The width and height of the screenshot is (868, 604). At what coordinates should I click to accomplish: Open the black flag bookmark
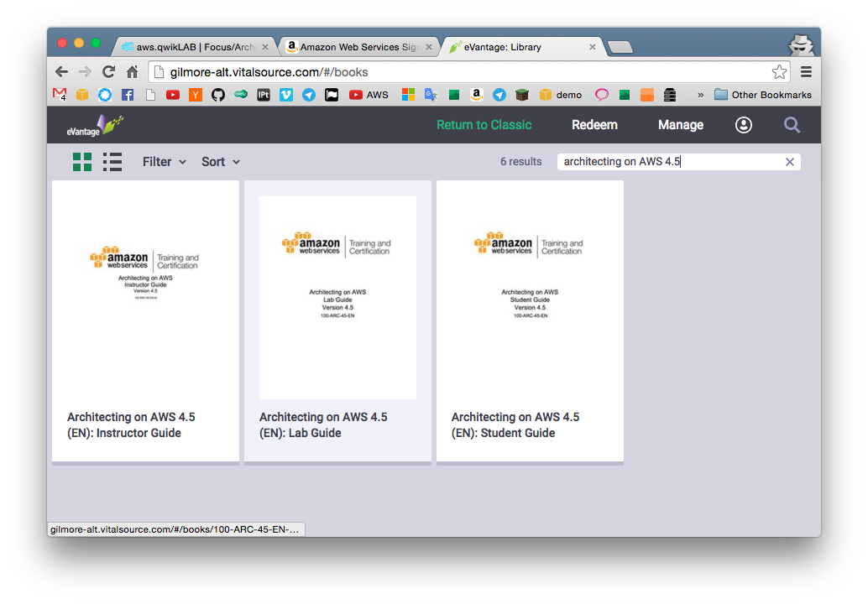332,95
